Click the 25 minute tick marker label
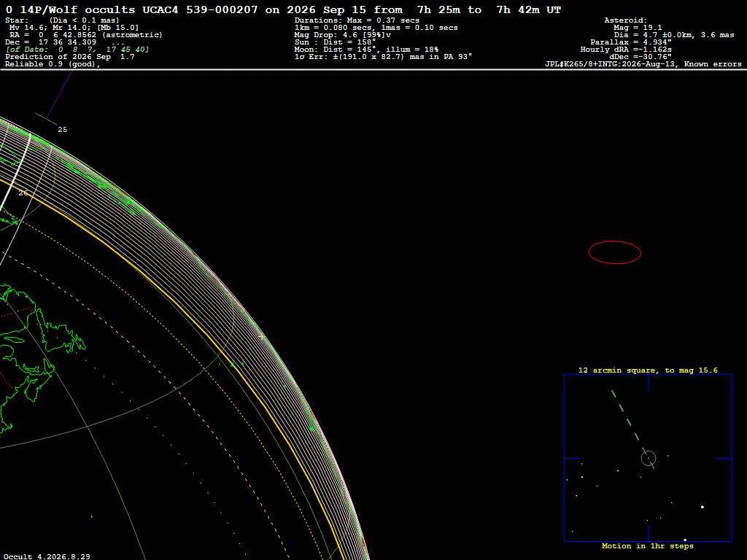Image resolution: width=747 pixels, height=560 pixels. click(x=63, y=130)
